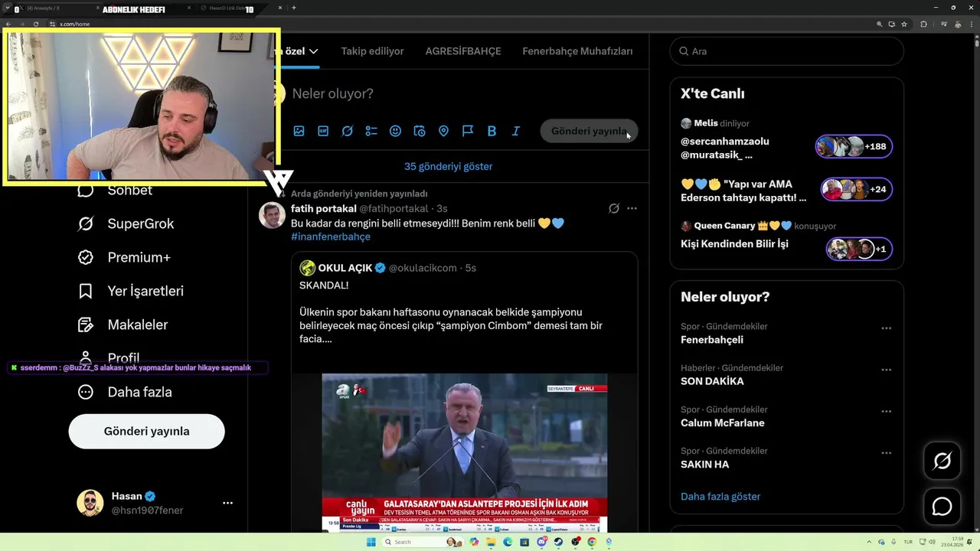The image size is (980, 551).
Task: Open File Explorer from the taskbar
Action: tap(491, 542)
